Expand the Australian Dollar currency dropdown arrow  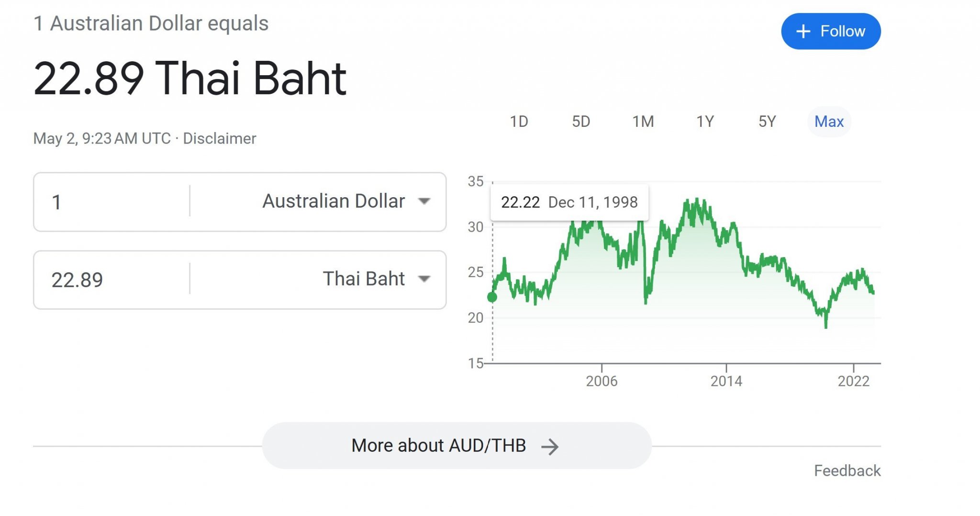point(424,201)
